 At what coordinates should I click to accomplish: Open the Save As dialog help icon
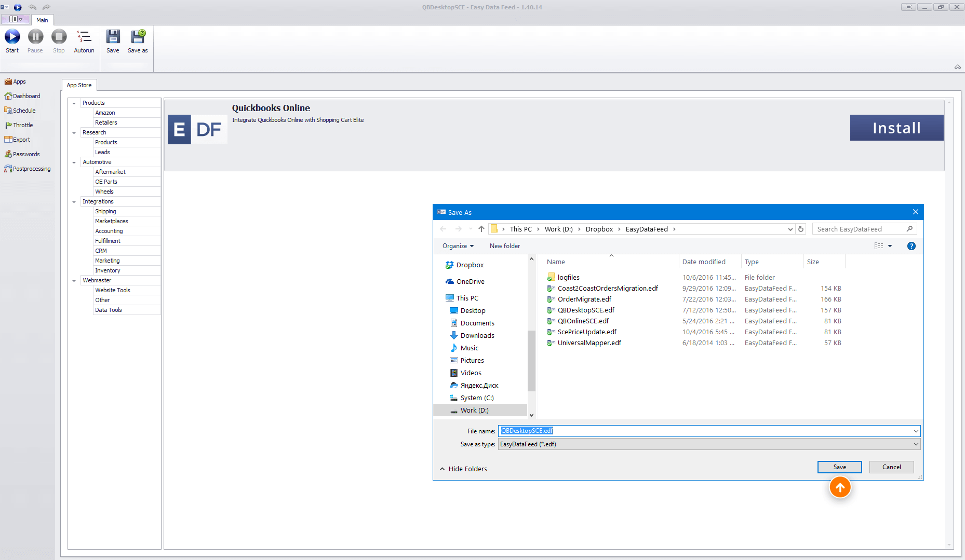pyautogui.click(x=911, y=246)
